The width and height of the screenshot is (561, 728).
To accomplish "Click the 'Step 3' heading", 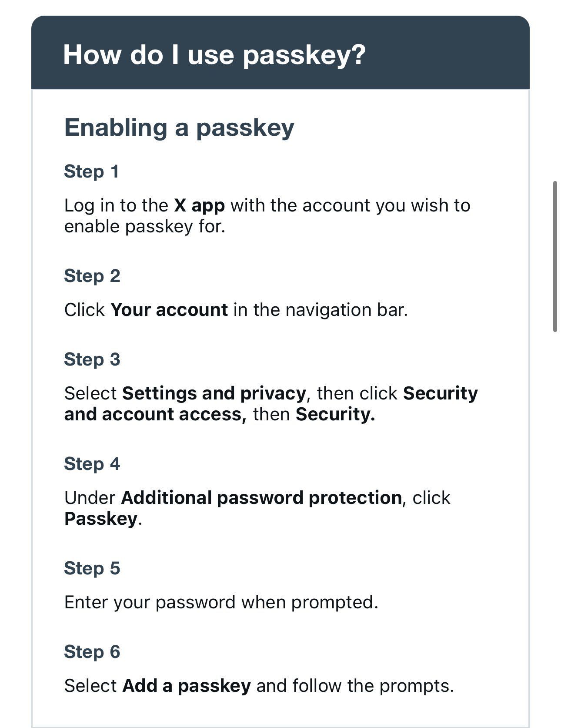I will pyautogui.click(x=92, y=359).
